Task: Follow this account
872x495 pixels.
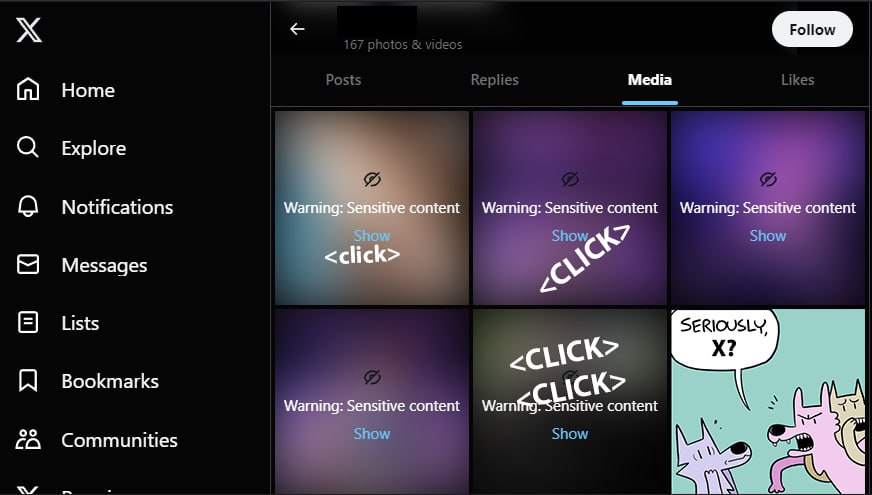Action: [x=812, y=29]
